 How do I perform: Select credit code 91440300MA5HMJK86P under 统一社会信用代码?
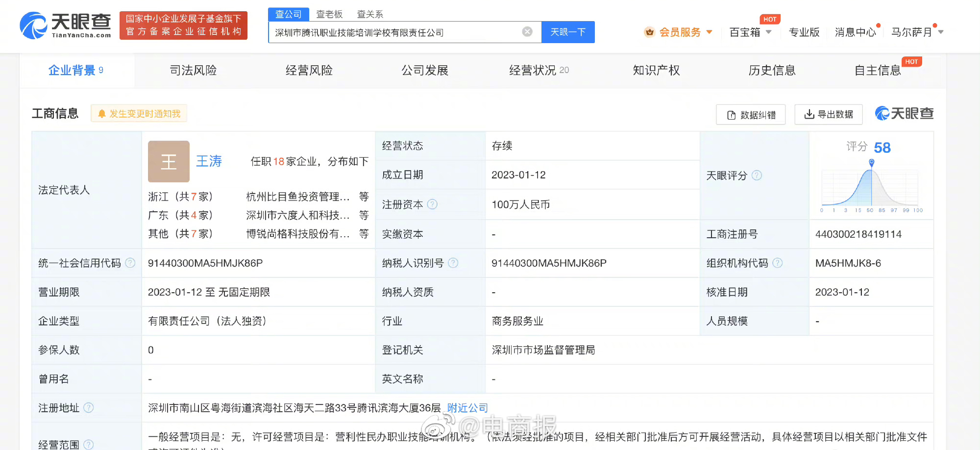(205, 263)
